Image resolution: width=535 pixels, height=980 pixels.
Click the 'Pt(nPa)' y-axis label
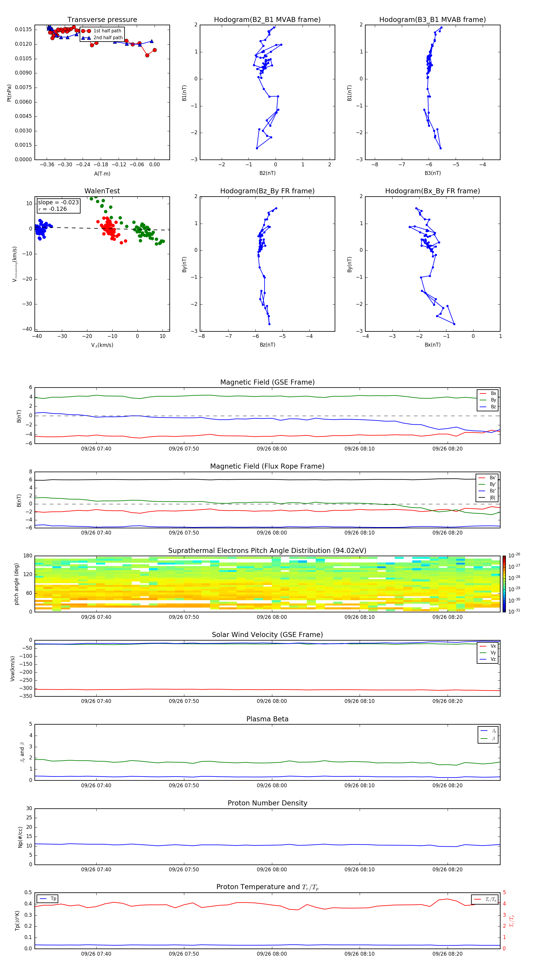[x=9, y=93]
